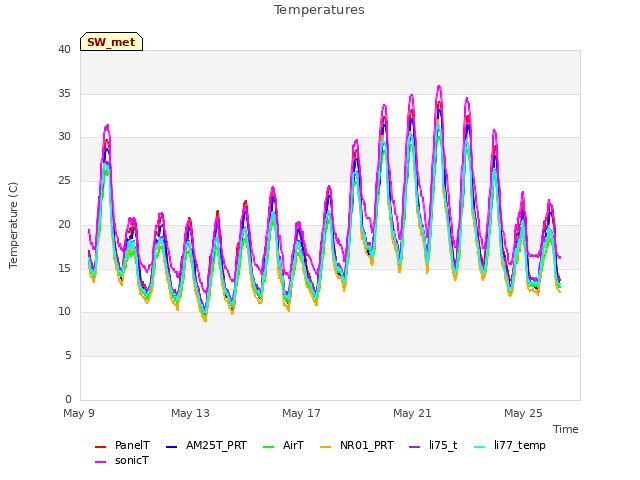Click the May 17 x-axis label
This screenshot has width=640, height=480.
point(301,413)
